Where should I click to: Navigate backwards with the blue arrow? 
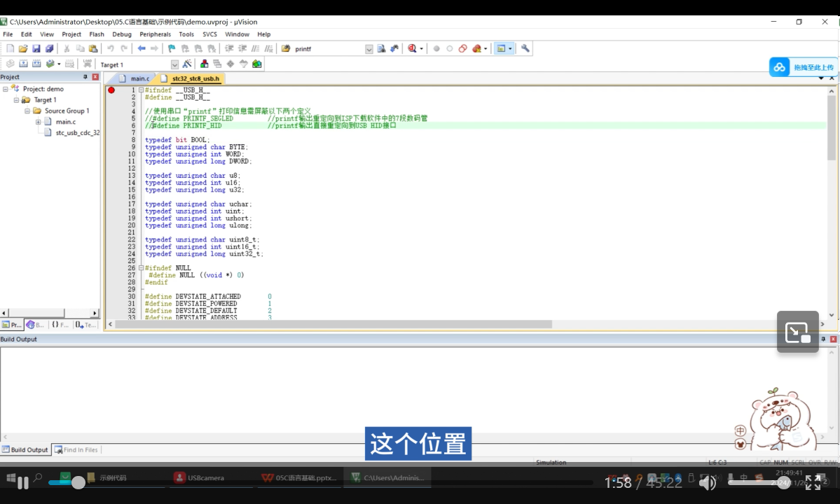pyautogui.click(x=142, y=49)
